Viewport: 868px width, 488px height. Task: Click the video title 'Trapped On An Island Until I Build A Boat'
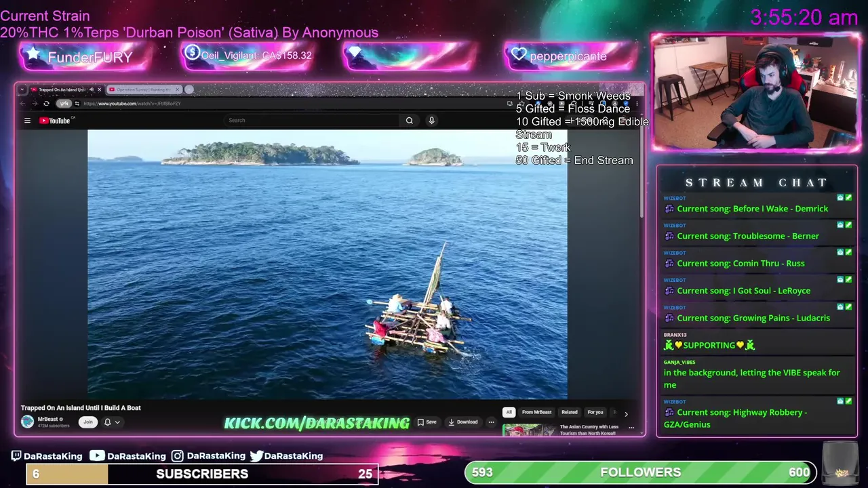tap(81, 408)
